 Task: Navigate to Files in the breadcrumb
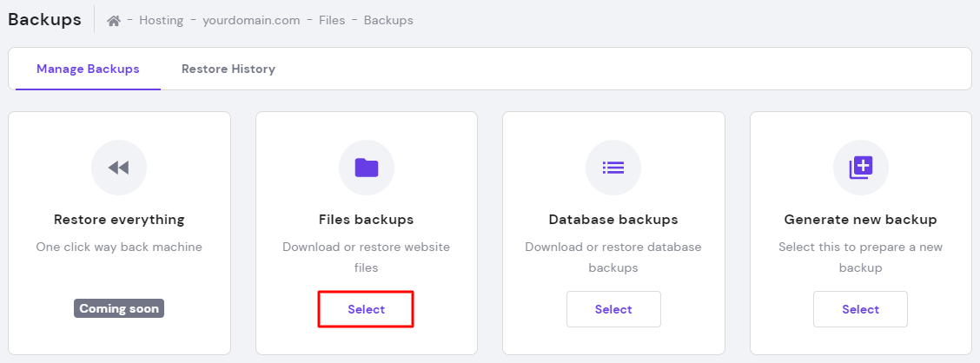tap(332, 21)
